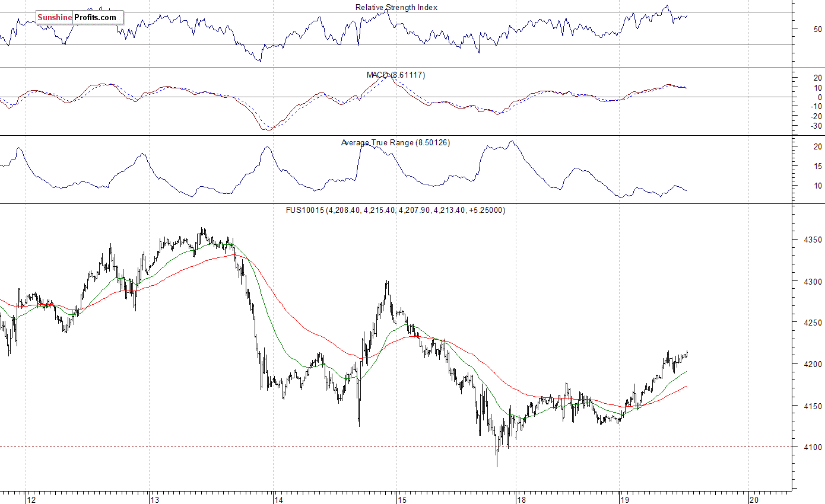
Task: Click the 4200 price axis label
Action: point(813,365)
